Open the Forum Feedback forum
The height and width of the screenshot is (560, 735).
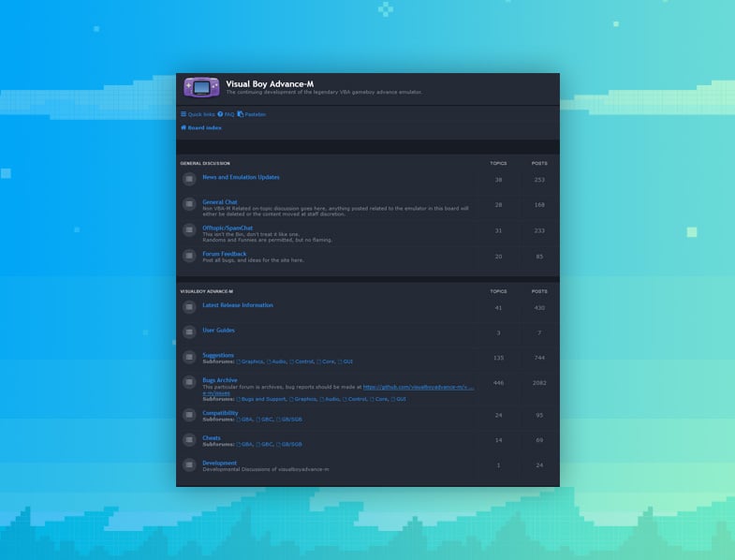(x=224, y=254)
